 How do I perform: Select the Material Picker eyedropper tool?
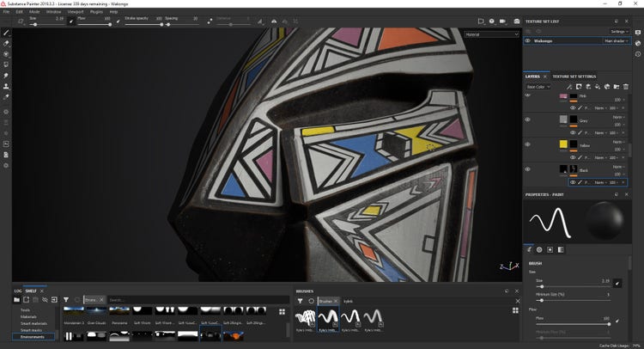coord(6,97)
